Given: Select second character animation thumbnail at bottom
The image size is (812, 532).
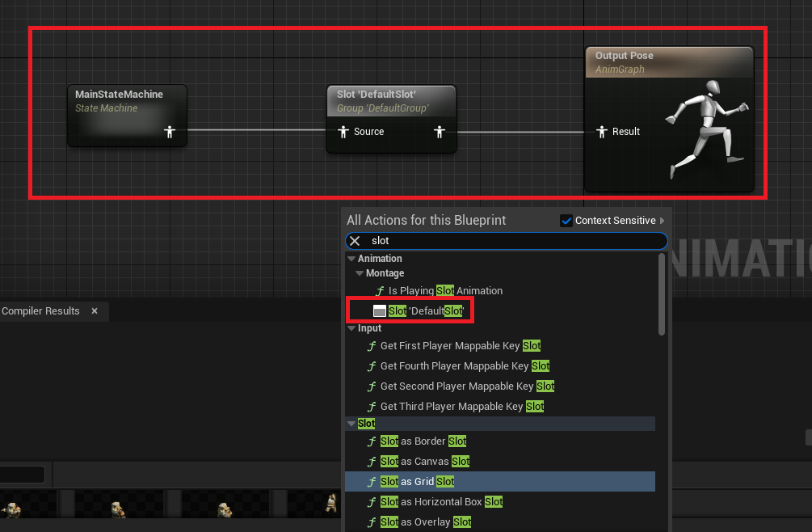Looking at the screenshot, I should tap(119, 504).
